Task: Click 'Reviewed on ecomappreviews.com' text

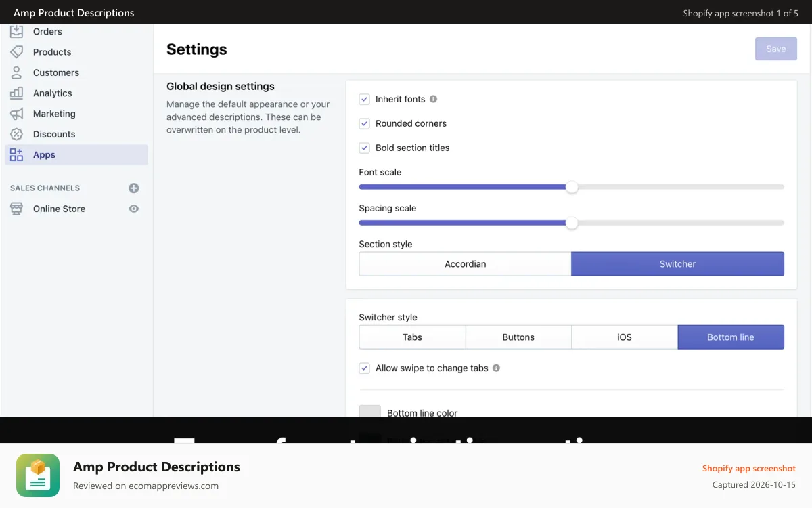Action: (x=145, y=486)
